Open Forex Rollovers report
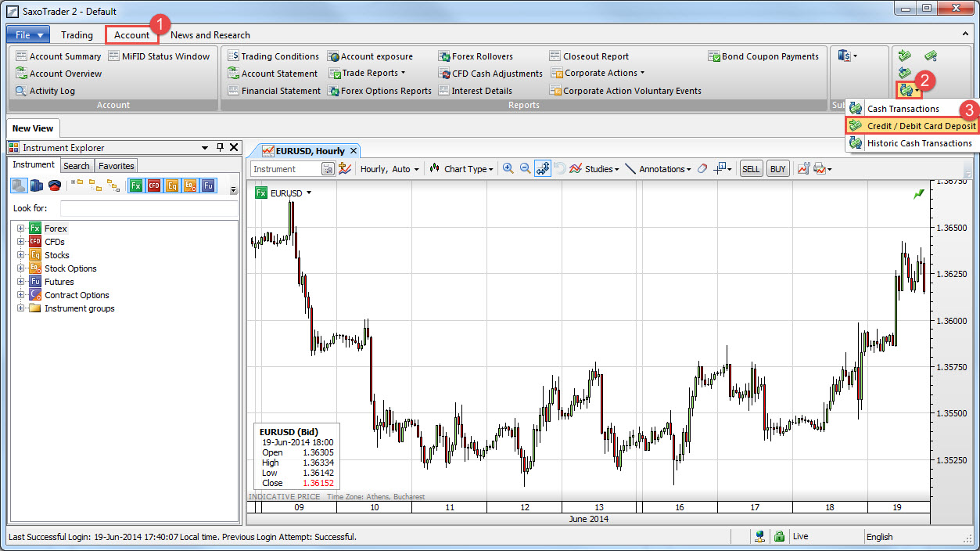This screenshot has width=980, height=551. click(x=476, y=56)
